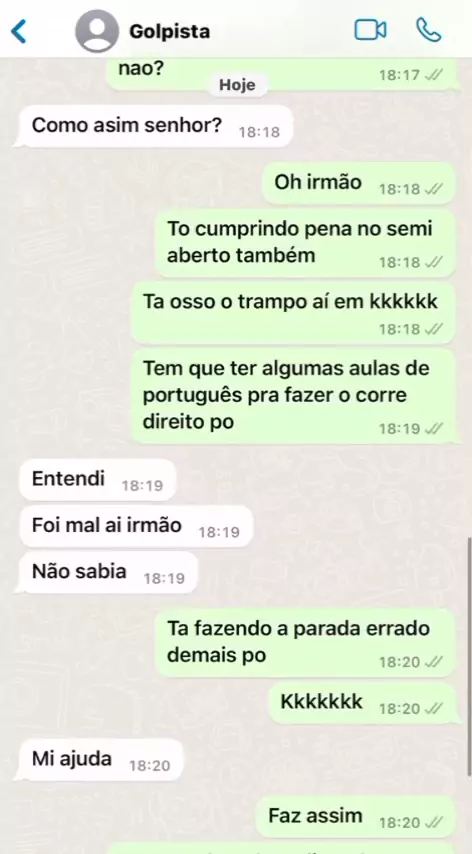Click the chat scrollbar indicator

pyautogui.click(x=469, y=657)
